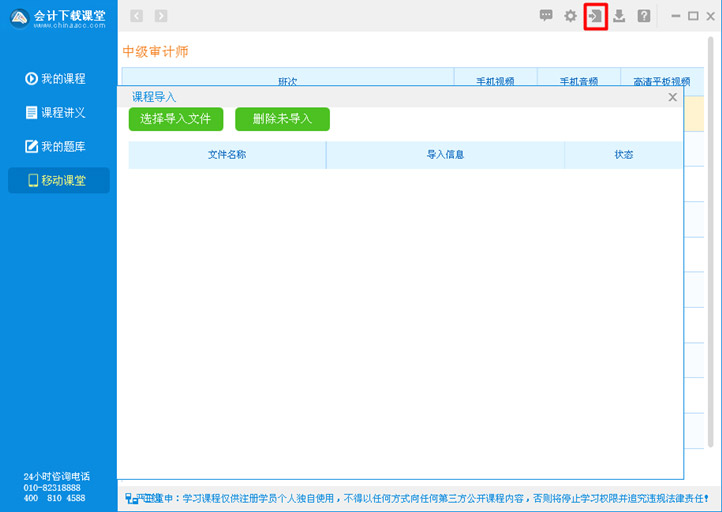
Task: Click the back navigation arrow
Action: point(137,16)
